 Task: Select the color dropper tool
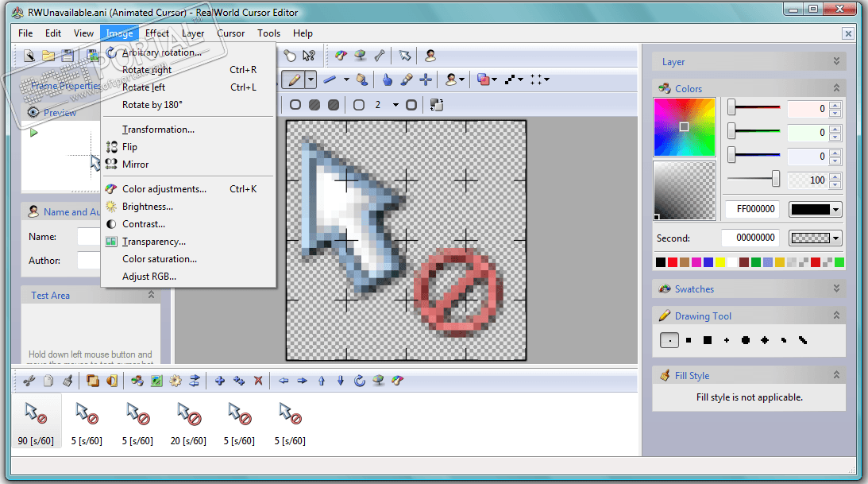(x=407, y=79)
